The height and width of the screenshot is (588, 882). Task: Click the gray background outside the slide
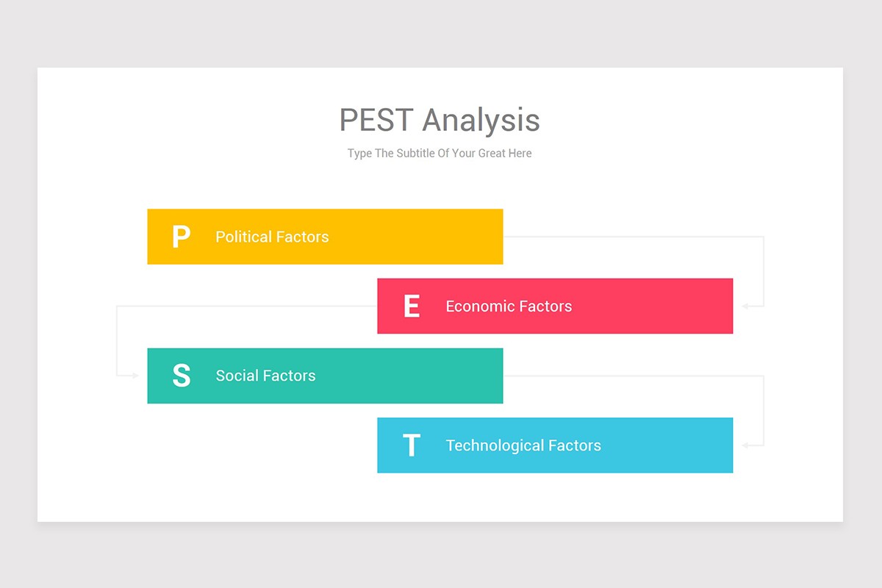[x=441, y=33]
